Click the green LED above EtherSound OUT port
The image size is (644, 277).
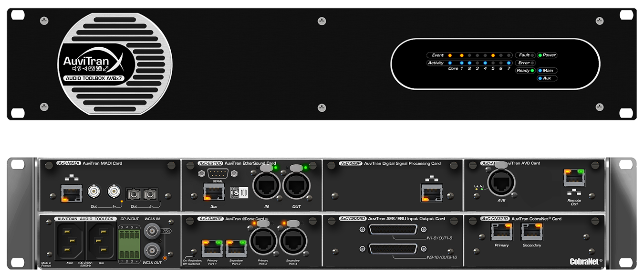pyautogui.click(x=306, y=168)
